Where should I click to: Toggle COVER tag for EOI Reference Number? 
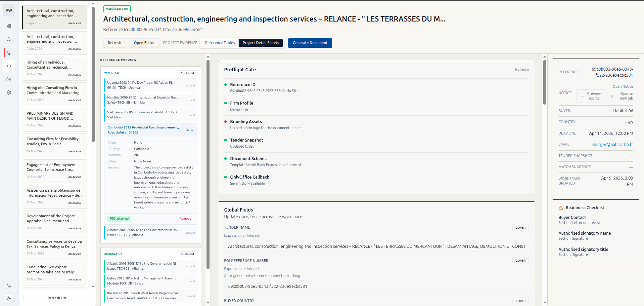pos(520,261)
